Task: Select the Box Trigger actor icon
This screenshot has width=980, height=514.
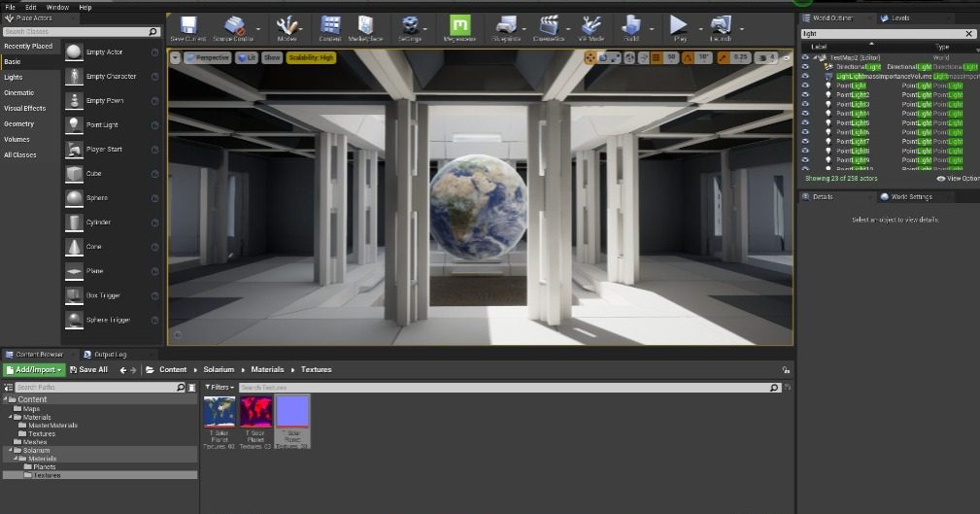Action: point(74,295)
